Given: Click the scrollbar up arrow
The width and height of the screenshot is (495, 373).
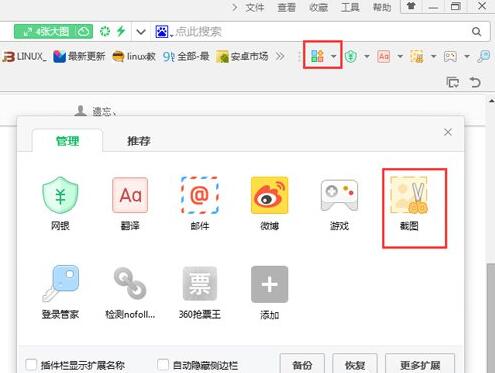Looking at the screenshot, I should click(x=491, y=101).
